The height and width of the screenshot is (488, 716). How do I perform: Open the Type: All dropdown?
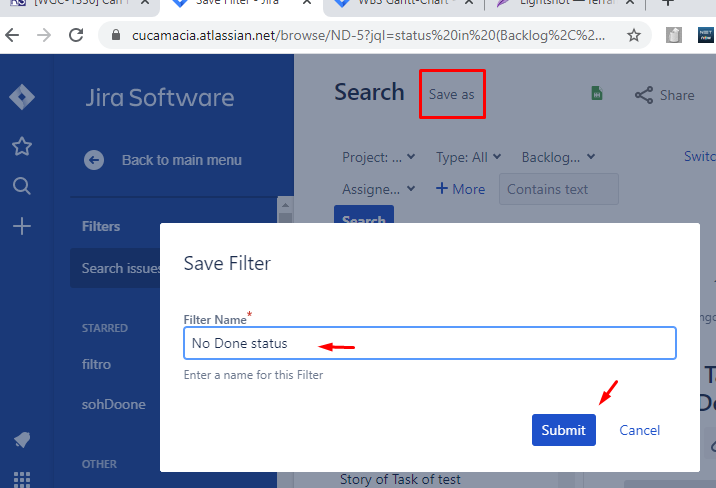pos(469,157)
